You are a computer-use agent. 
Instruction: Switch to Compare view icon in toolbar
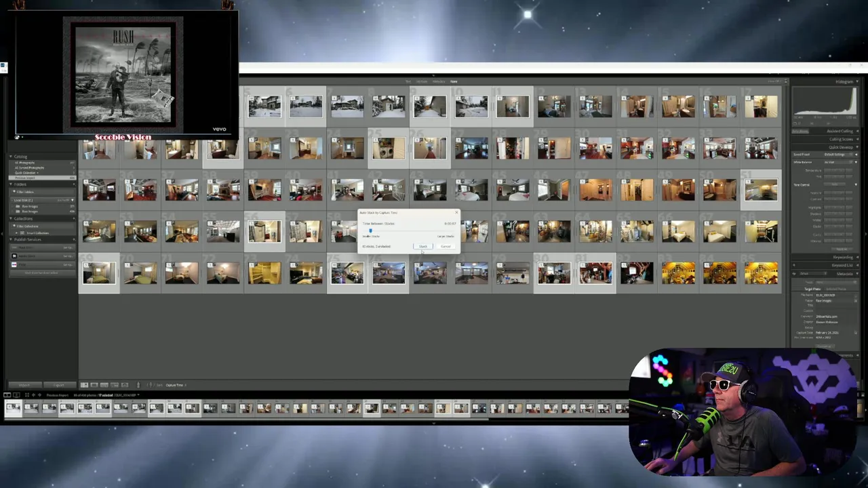104,385
